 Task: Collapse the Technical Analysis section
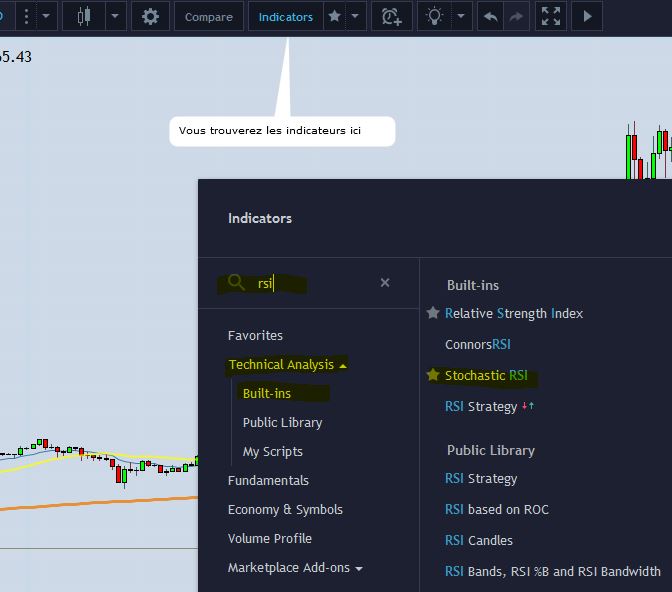coord(343,365)
